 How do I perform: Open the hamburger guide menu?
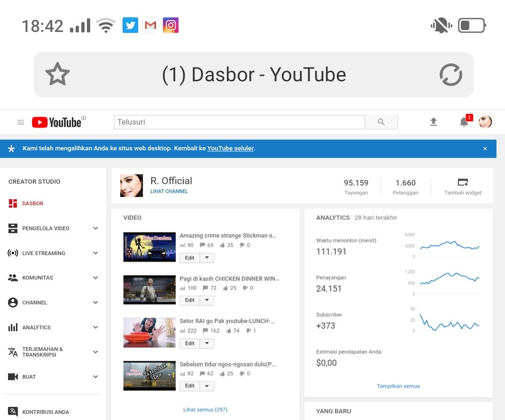pyautogui.click(x=21, y=122)
